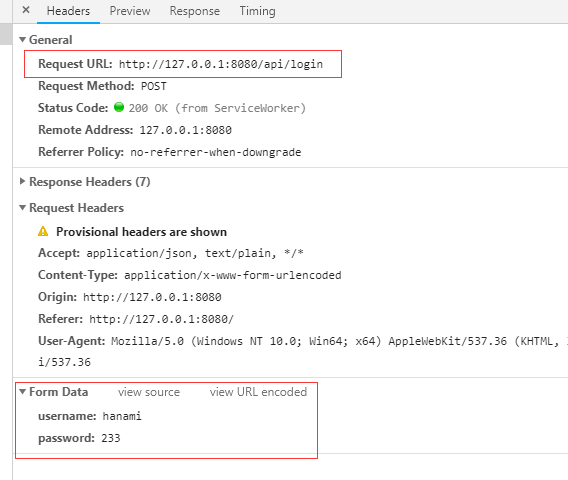Click the password value 233
Viewport: 568px width, 480px height.
coord(111,438)
